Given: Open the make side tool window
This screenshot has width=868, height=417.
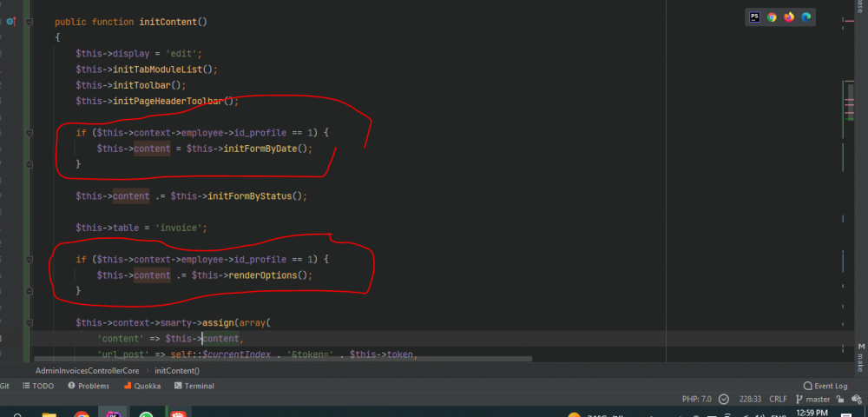Looking at the screenshot, I should click(x=861, y=359).
